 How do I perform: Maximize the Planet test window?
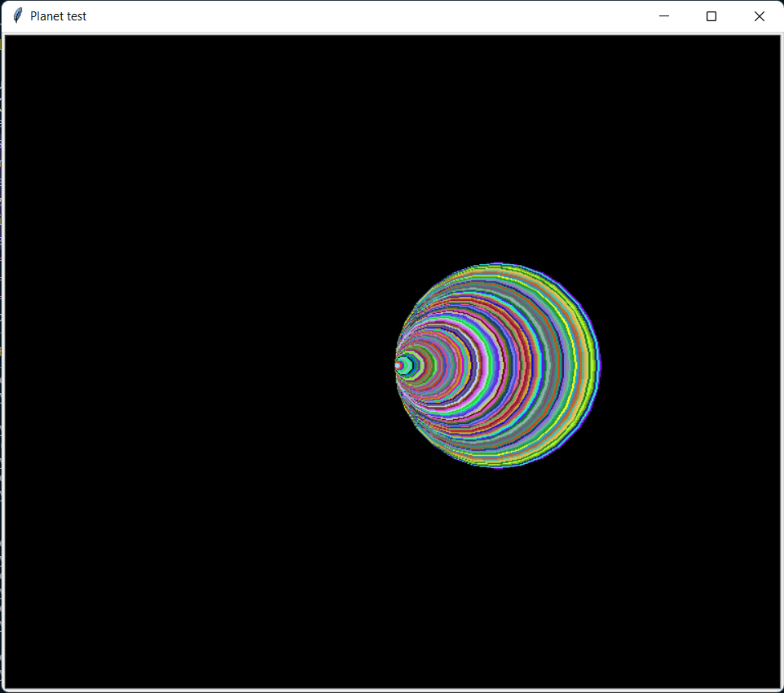(711, 15)
